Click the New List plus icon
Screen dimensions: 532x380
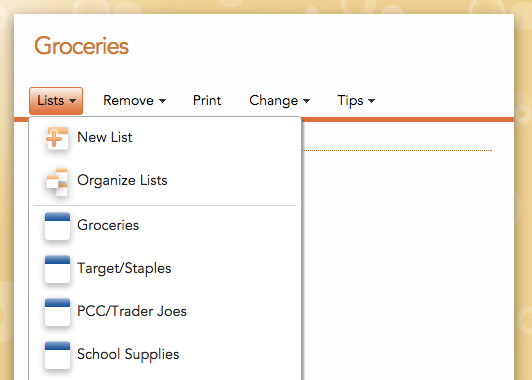tap(57, 138)
